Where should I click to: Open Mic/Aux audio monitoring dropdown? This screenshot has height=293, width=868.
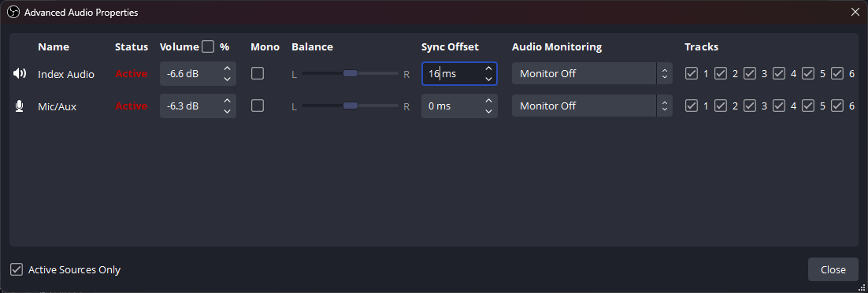[592, 106]
